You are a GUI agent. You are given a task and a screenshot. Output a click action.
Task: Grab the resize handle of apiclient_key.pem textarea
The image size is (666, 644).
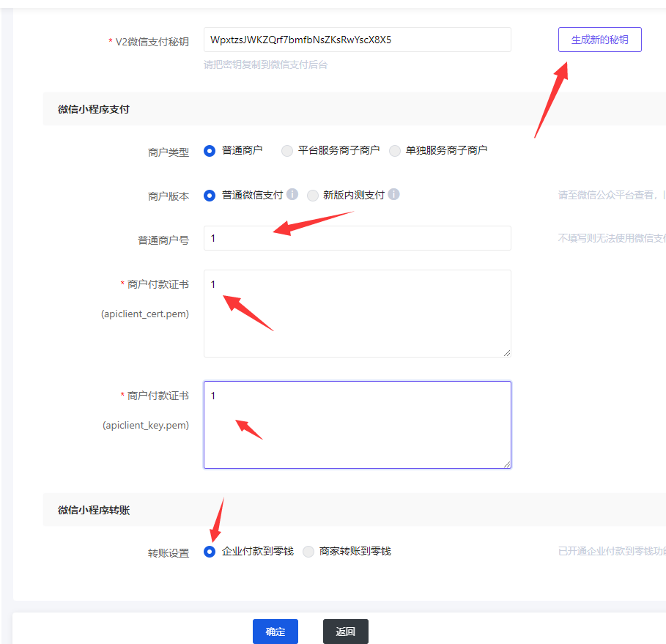(506, 464)
